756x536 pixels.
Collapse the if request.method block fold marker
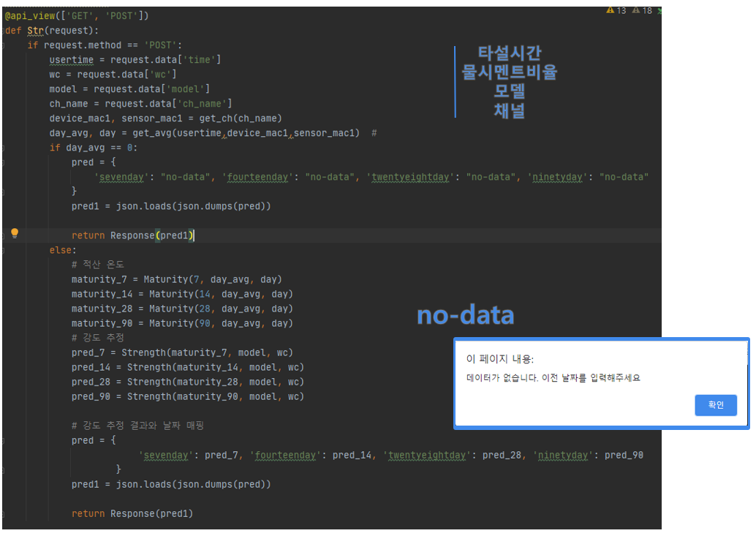(3, 45)
